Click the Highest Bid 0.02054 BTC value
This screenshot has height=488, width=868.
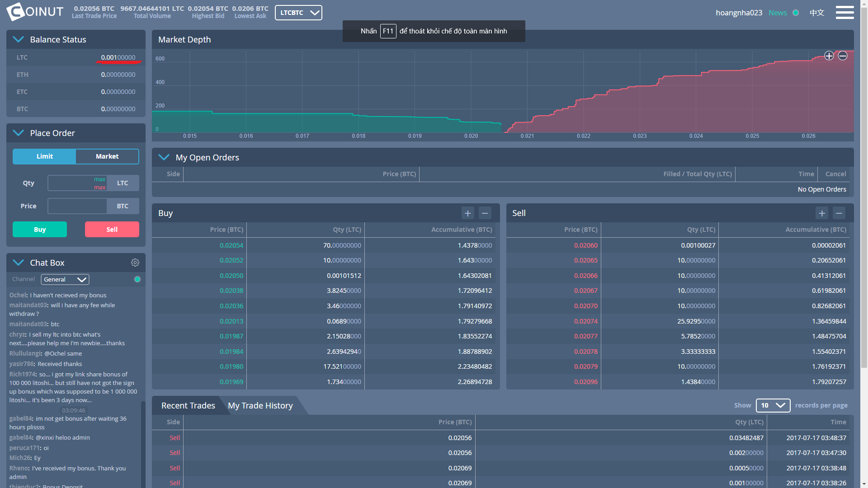point(208,9)
